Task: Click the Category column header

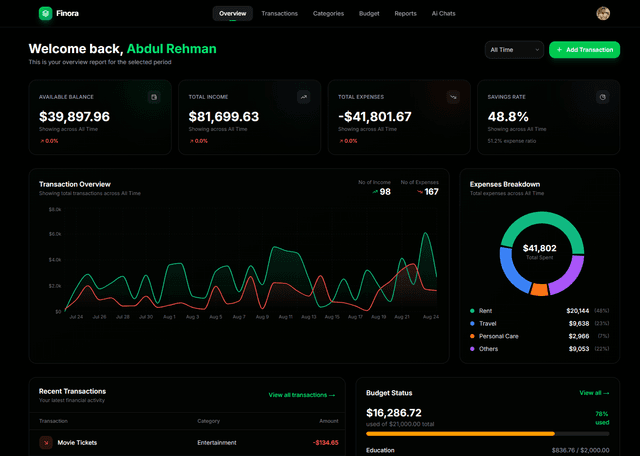Action: click(209, 421)
